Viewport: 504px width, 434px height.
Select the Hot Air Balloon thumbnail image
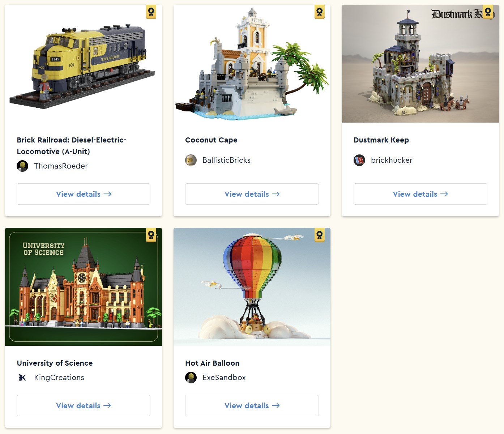252,287
